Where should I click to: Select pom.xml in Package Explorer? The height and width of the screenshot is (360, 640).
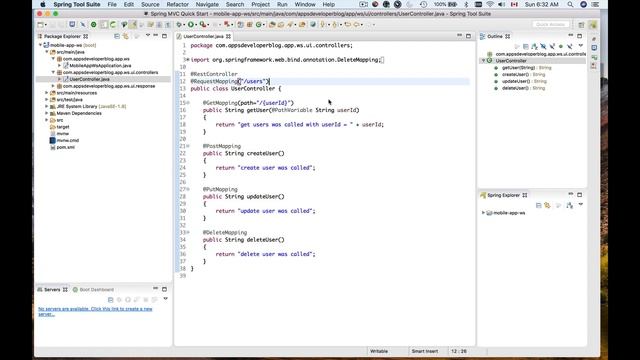click(65, 147)
